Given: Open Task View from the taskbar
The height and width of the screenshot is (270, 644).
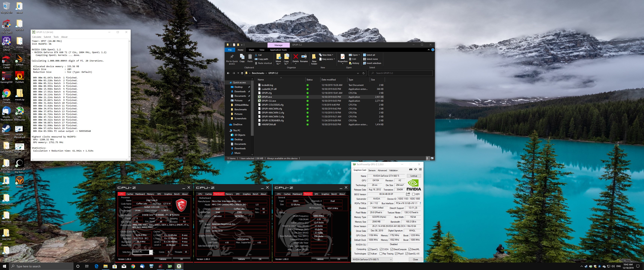Looking at the screenshot, I should pos(87,266).
